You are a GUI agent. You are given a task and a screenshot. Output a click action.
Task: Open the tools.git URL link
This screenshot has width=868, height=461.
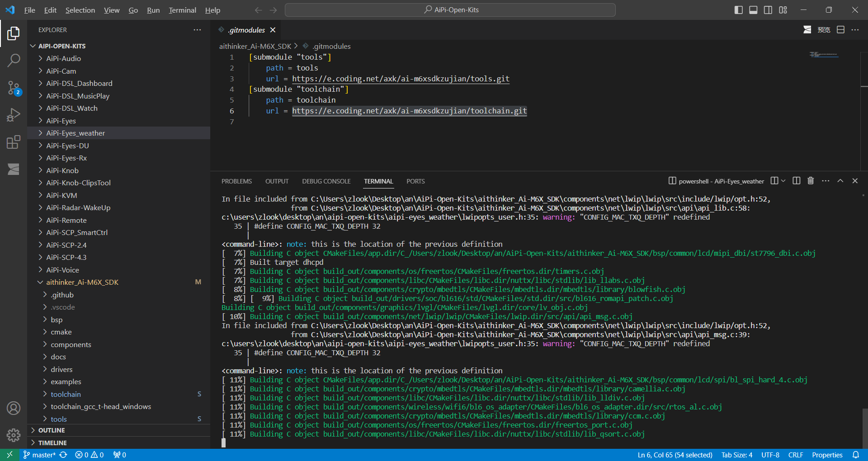(x=401, y=79)
